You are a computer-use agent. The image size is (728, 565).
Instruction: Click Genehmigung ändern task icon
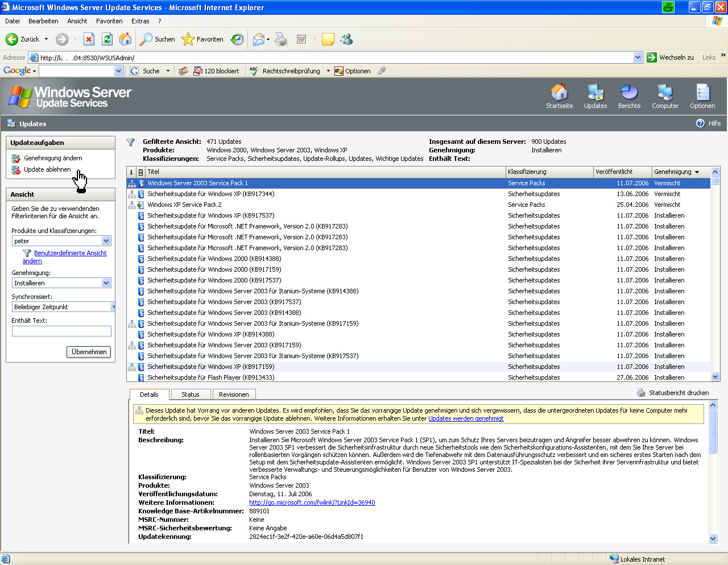(x=16, y=159)
